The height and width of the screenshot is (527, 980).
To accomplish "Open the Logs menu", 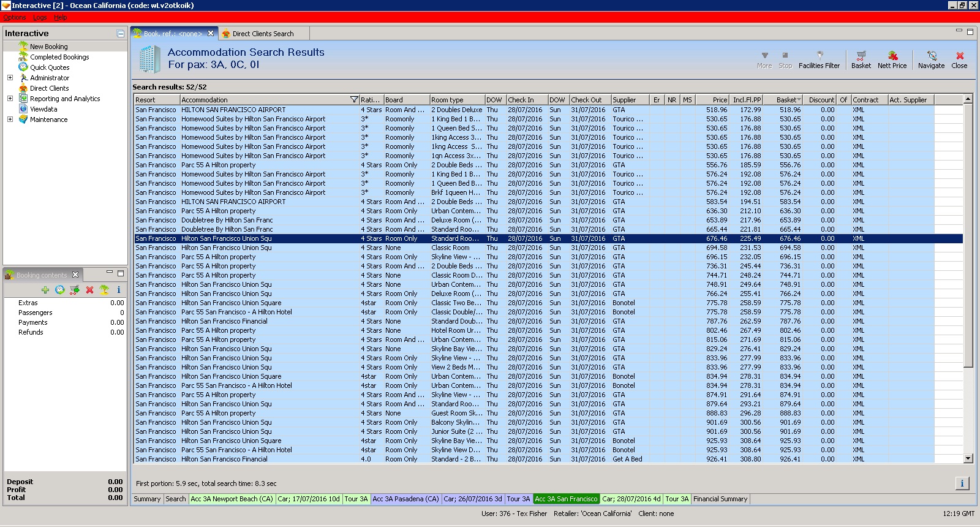I will [x=40, y=17].
